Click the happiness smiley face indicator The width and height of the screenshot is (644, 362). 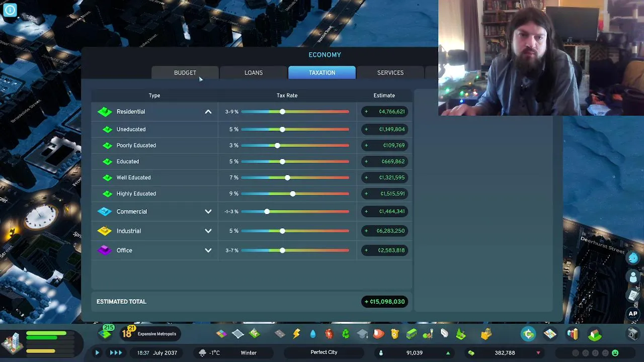[x=615, y=353]
